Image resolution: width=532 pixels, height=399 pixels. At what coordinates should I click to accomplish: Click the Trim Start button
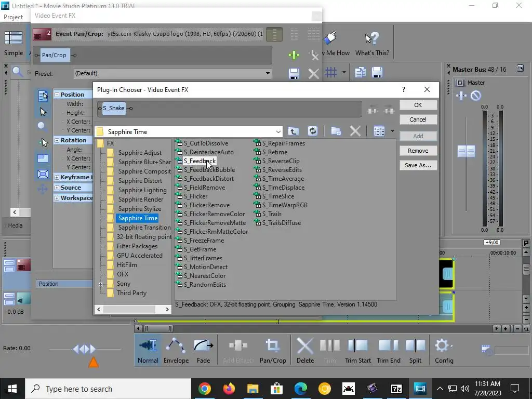(357, 351)
